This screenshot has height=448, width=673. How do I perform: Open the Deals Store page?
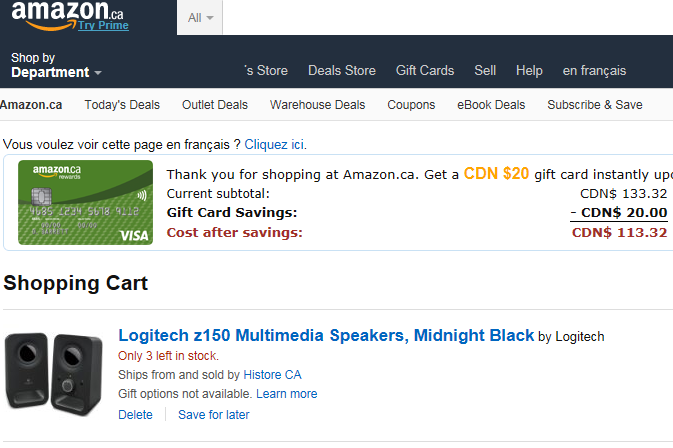342,70
